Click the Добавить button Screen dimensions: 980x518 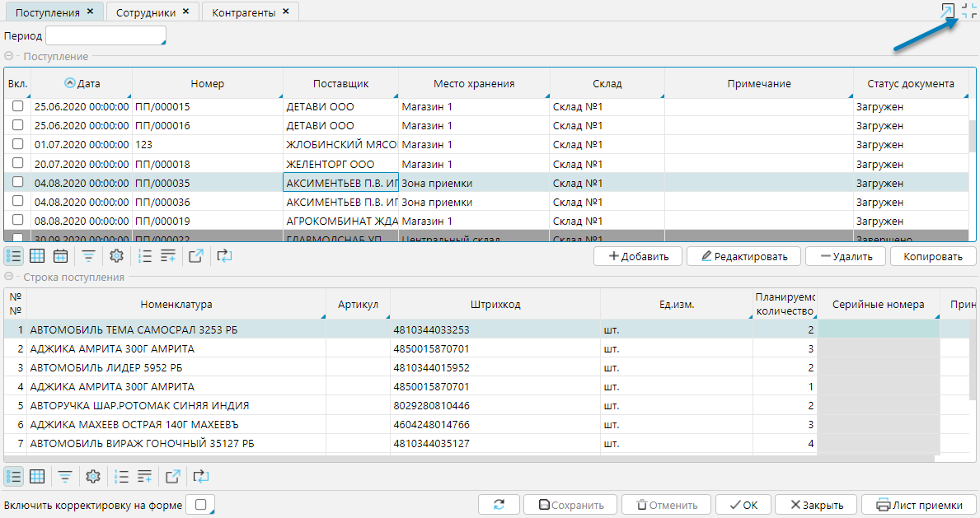point(637,256)
